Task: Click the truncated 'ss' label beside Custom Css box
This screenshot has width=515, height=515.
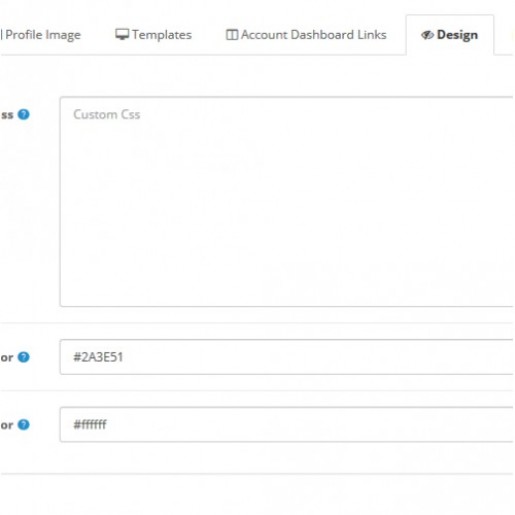Action: pyautogui.click(x=7, y=115)
